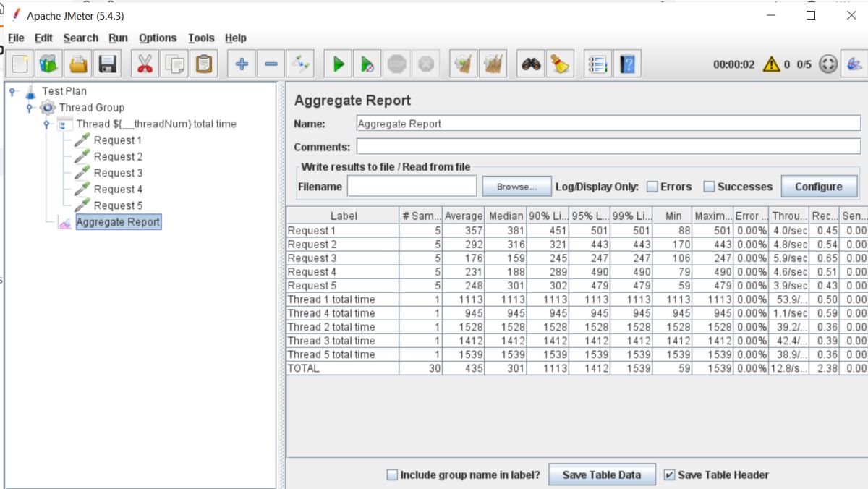Select Request 1 in the tree
The width and height of the screenshot is (868, 489).
(x=118, y=140)
